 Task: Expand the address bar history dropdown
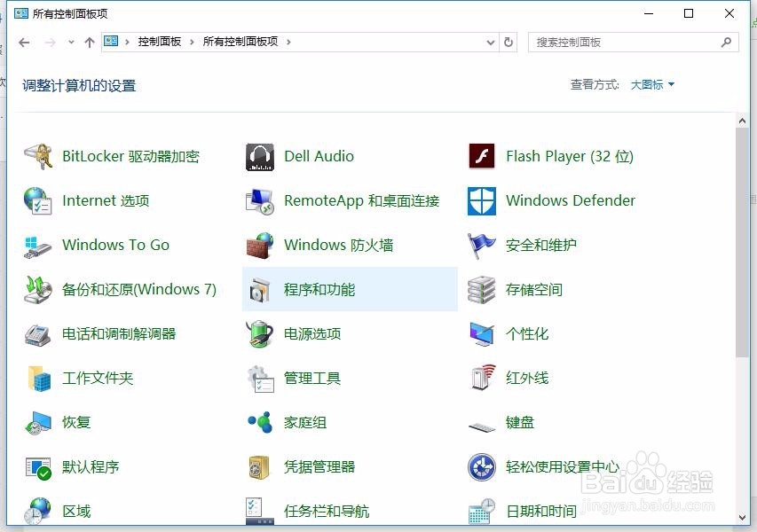(x=491, y=43)
